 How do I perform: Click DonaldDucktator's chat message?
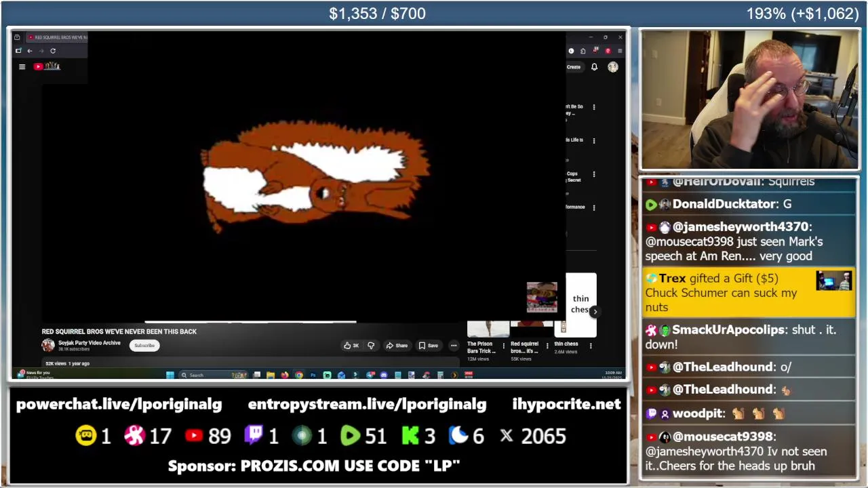click(x=749, y=204)
